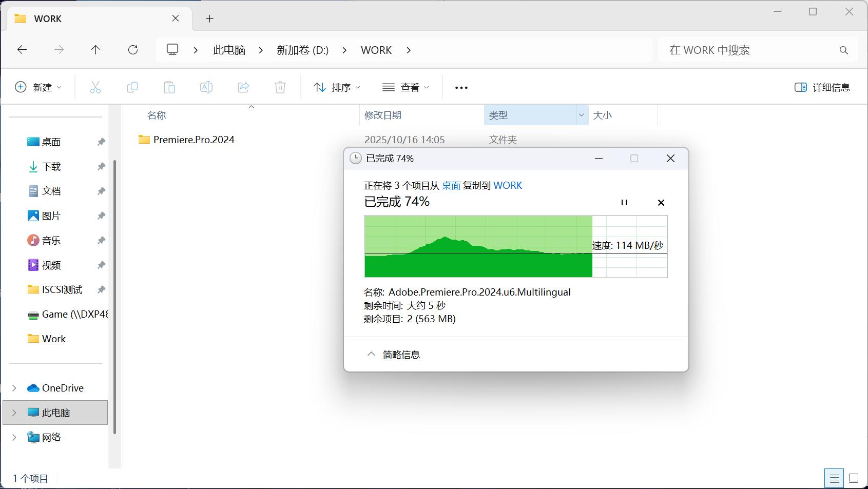Open 下载 in the sidebar

[51, 167]
